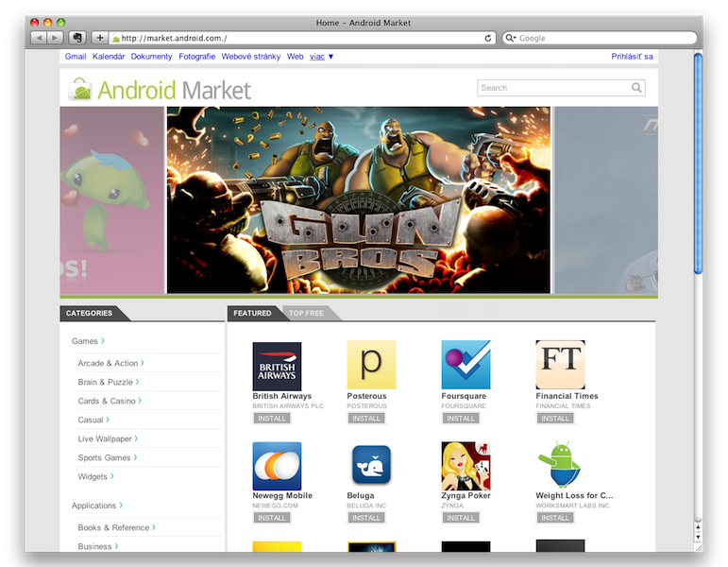
Task: Open the Widgets category
Action: (95, 476)
